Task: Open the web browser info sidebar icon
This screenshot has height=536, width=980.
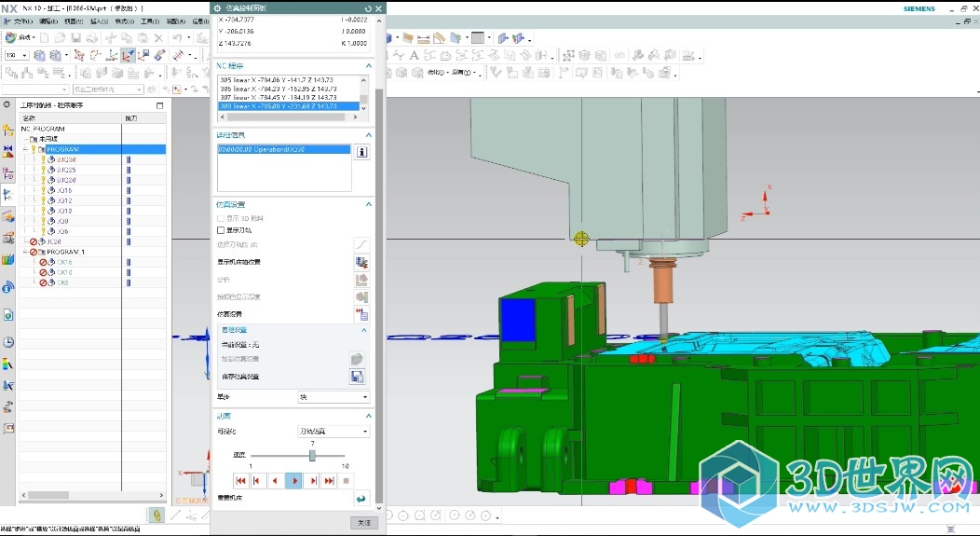Action: click(x=7, y=287)
